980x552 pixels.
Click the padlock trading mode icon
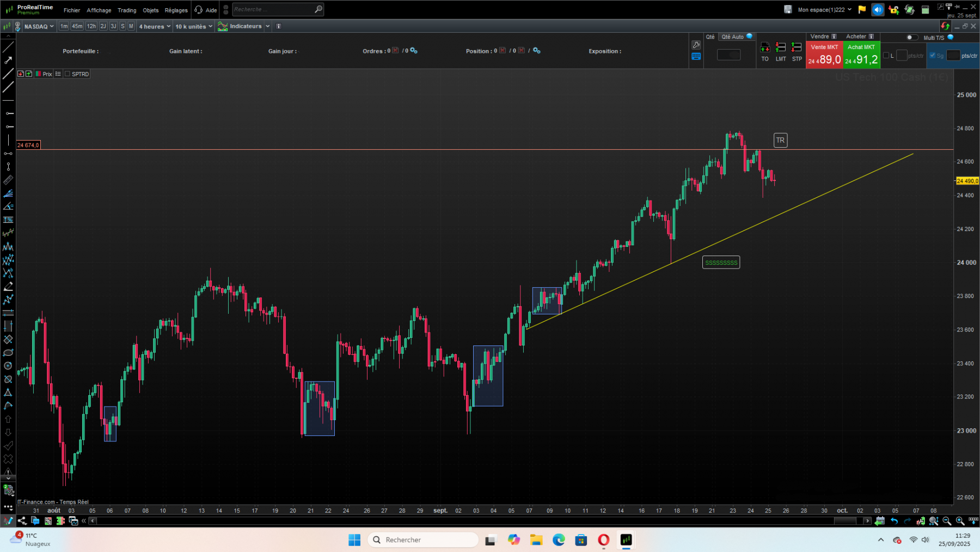coord(893,9)
